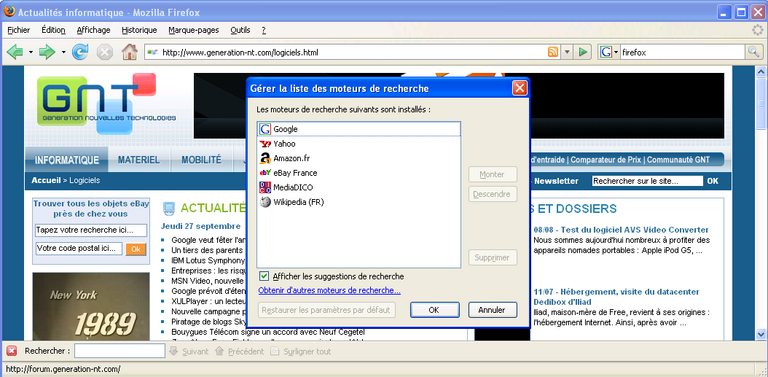This screenshot has height=377, width=768.
Task: Click the green Back arrow
Action: tap(15, 52)
